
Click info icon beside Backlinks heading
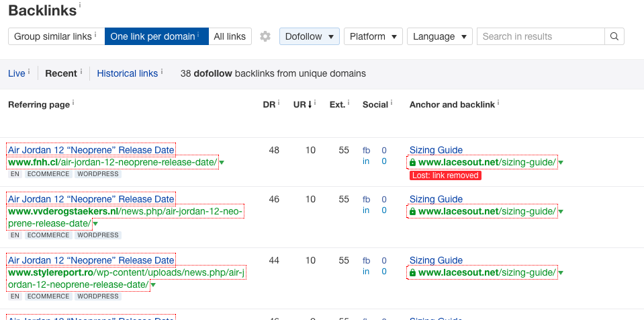coord(80,5)
